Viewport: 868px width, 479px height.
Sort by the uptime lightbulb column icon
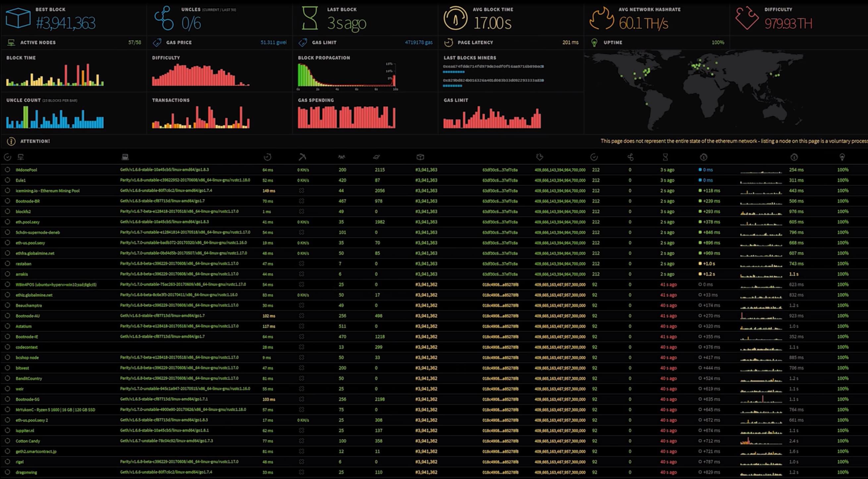click(x=842, y=157)
